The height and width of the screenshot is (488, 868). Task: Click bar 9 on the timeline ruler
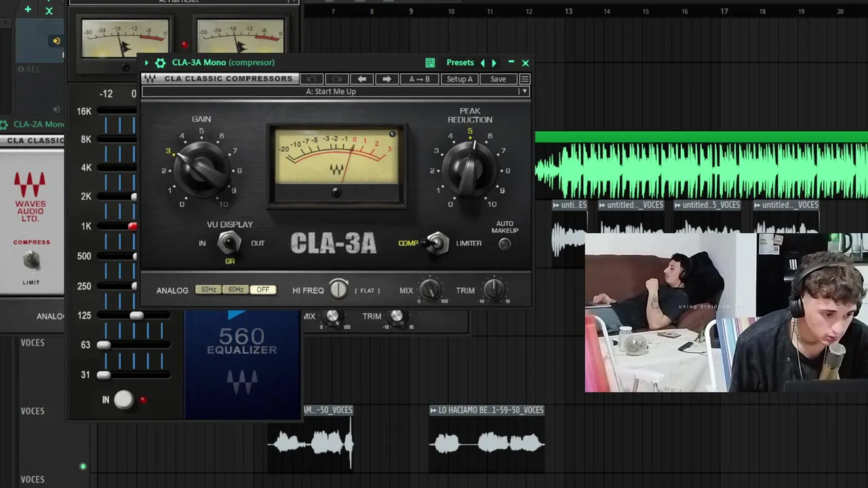pos(410,11)
